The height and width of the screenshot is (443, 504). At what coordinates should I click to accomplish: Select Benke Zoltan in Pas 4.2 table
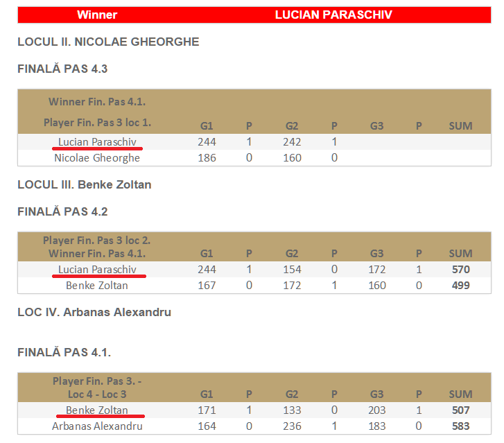97,286
